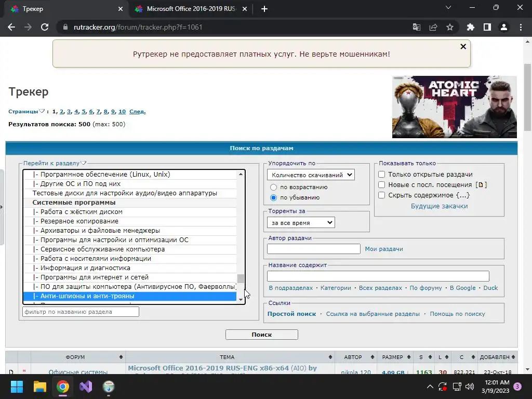The width and height of the screenshot is (532, 399).
Task: Select Анти-шпионы и анти-трояны section
Action: click(x=129, y=296)
